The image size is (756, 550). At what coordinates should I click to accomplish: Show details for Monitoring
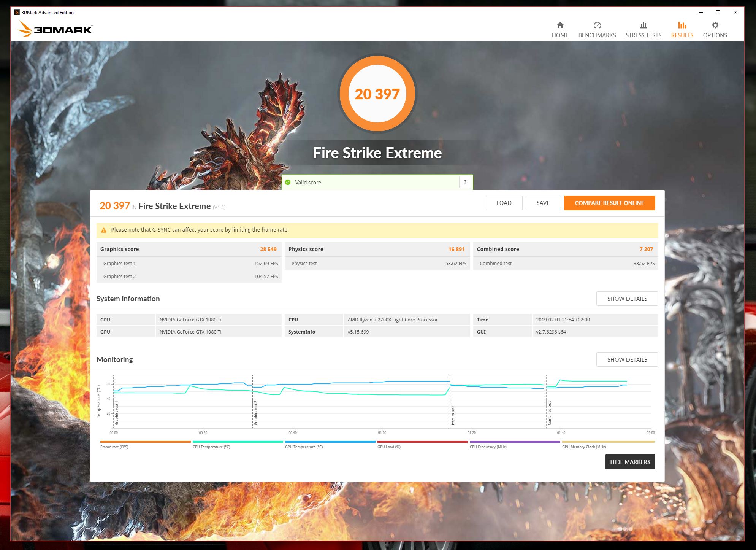pos(627,359)
